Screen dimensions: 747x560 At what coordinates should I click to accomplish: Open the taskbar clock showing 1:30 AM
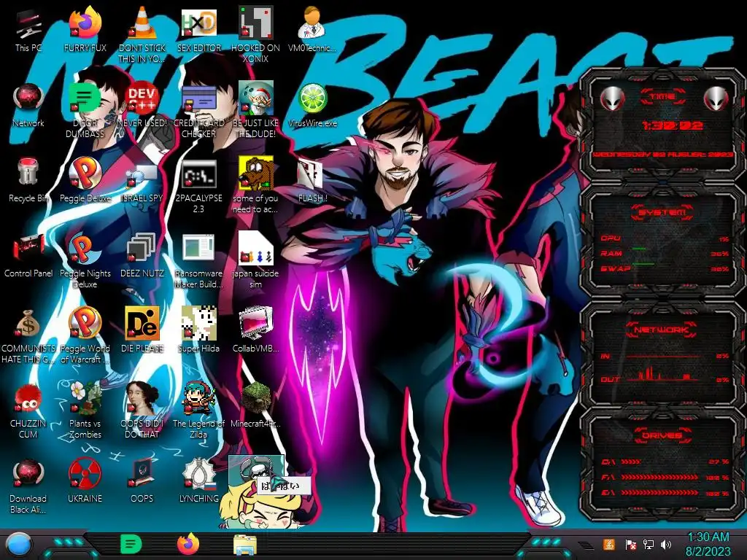[x=708, y=544]
